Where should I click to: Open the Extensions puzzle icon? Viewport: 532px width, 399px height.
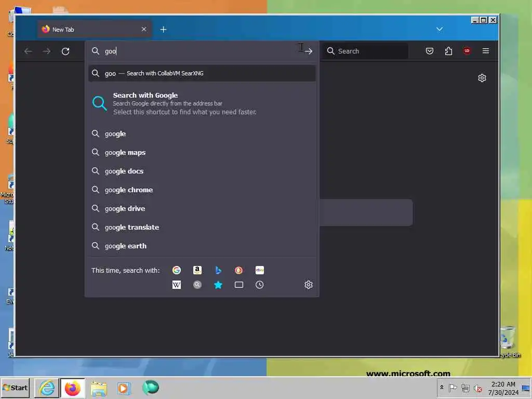click(x=448, y=51)
